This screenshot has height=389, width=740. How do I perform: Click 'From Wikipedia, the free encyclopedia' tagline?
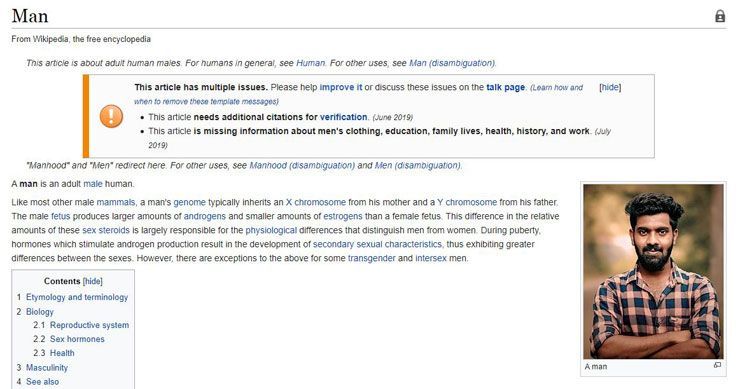point(81,39)
